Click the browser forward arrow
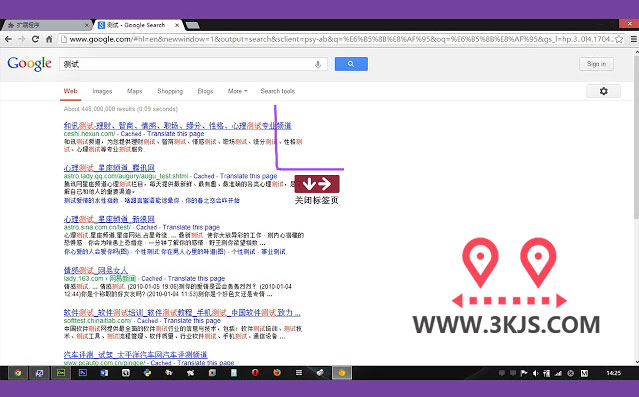The image size is (639, 397). 22,39
